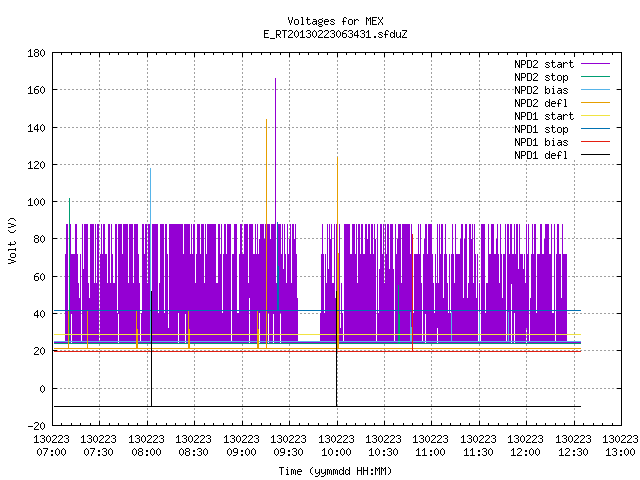Click the orange NPD2 defl legend line
640x480 pixels.
coord(595,102)
